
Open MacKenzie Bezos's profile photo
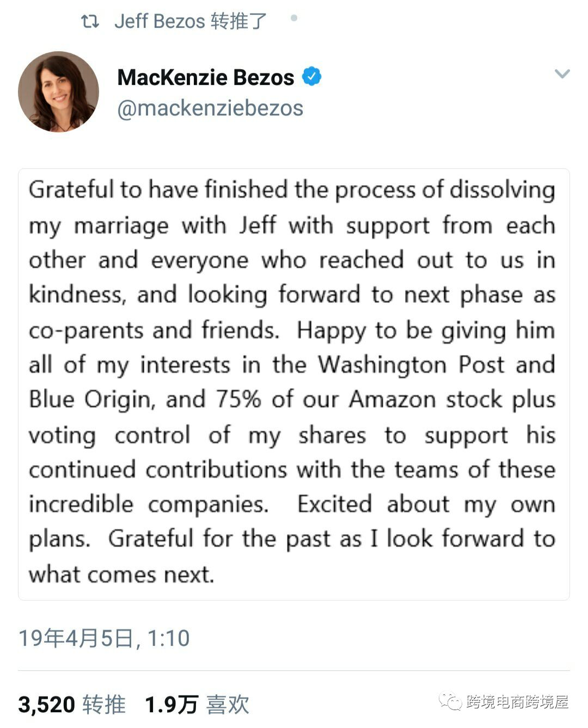59,91
